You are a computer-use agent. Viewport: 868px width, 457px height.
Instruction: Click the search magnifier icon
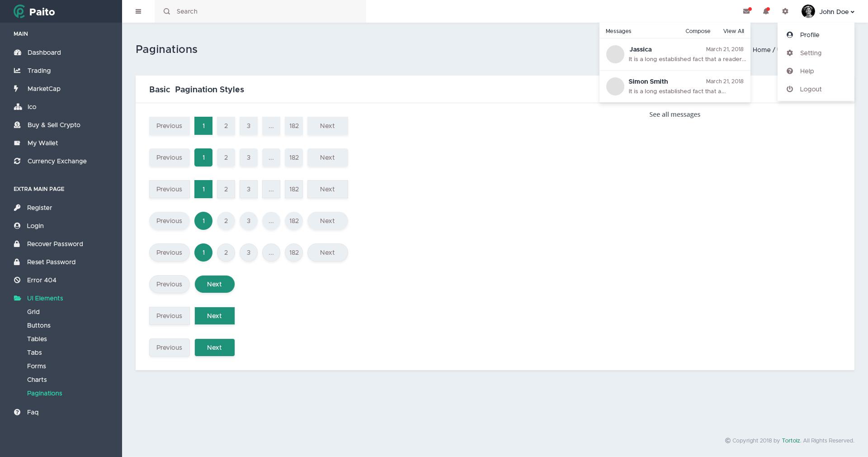[167, 11]
